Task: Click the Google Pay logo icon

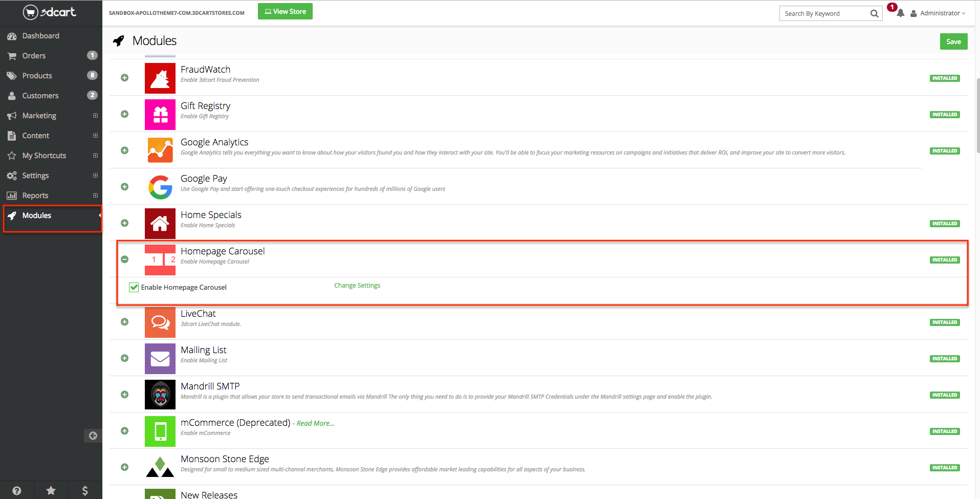Action: pos(160,187)
